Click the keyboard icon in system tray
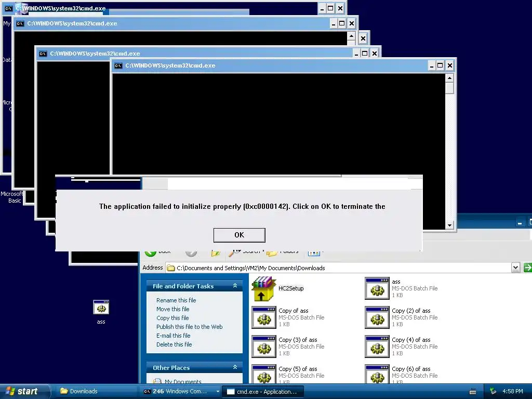Viewport: 532px width, 399px height. tap(473, 392)
